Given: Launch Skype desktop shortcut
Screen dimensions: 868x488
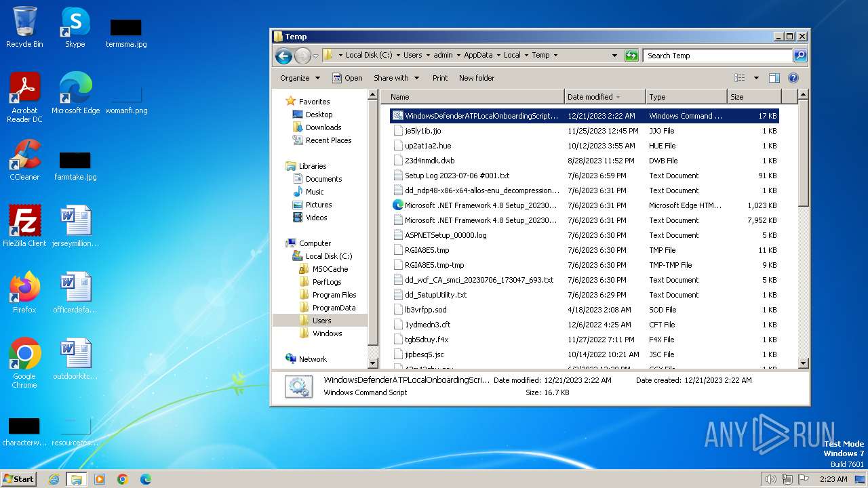Looking at the screenshot, I should pos(75,27).
